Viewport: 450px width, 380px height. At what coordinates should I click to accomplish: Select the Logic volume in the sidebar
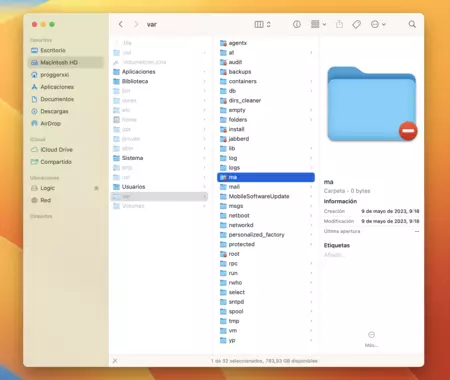click(62, 188)
